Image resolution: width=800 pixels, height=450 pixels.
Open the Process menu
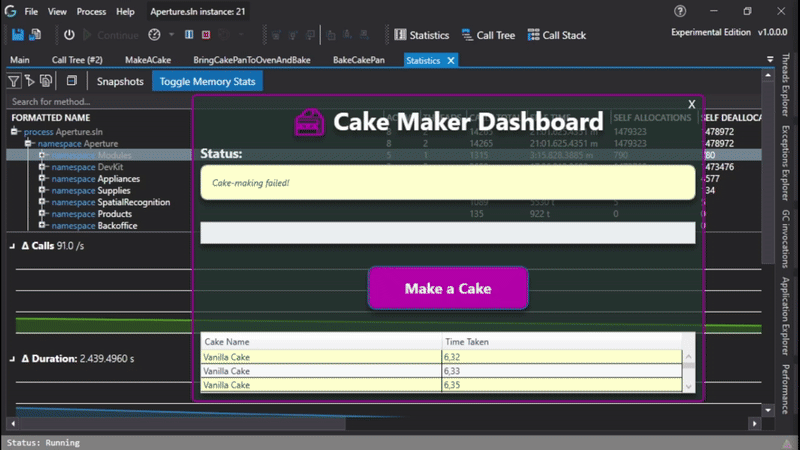[91, 11]
